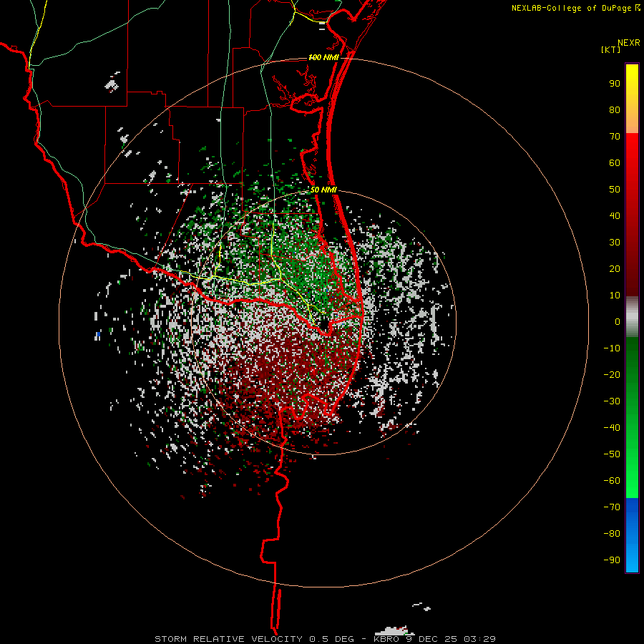Click the KBRO station identifier
This screenshot has height=644, width=644.
pos(386,639)
